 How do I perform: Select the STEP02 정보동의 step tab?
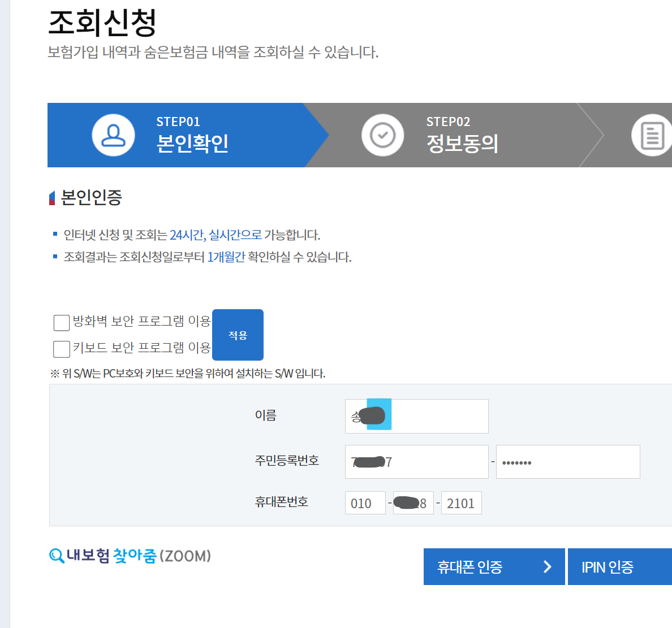point(454,135)
